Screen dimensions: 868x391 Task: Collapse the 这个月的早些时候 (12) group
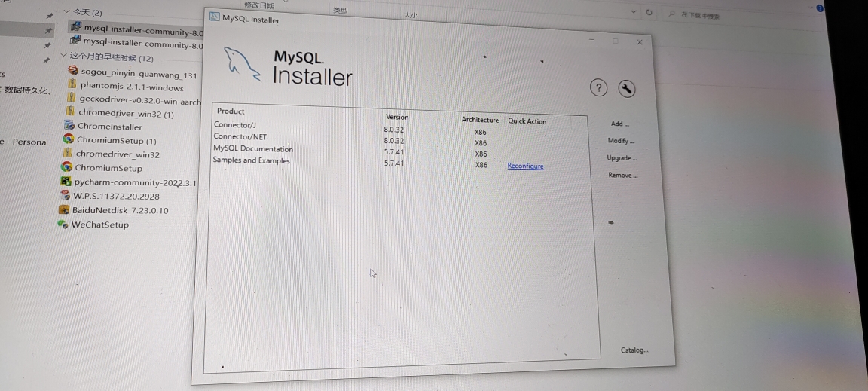pos(63,55)
